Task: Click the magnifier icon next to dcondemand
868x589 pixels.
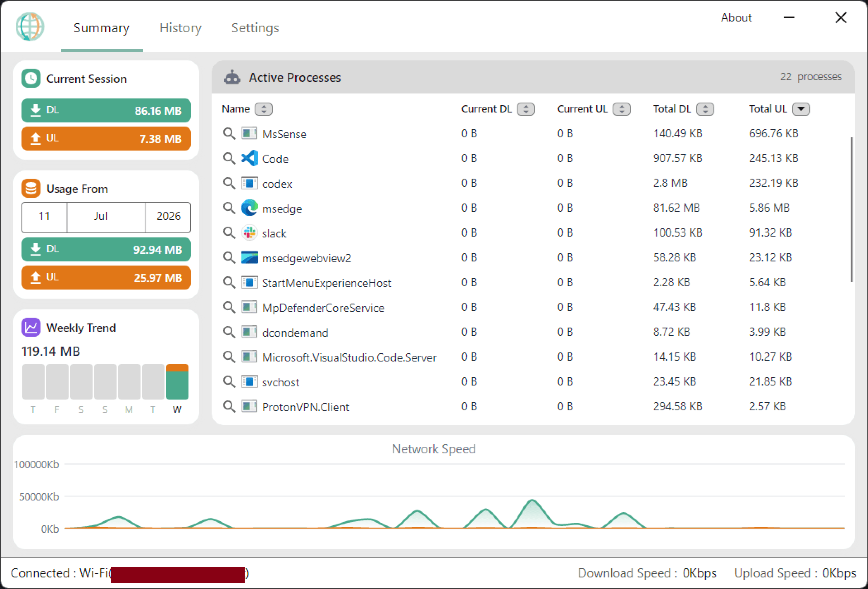Action: [x=229, y=332]
